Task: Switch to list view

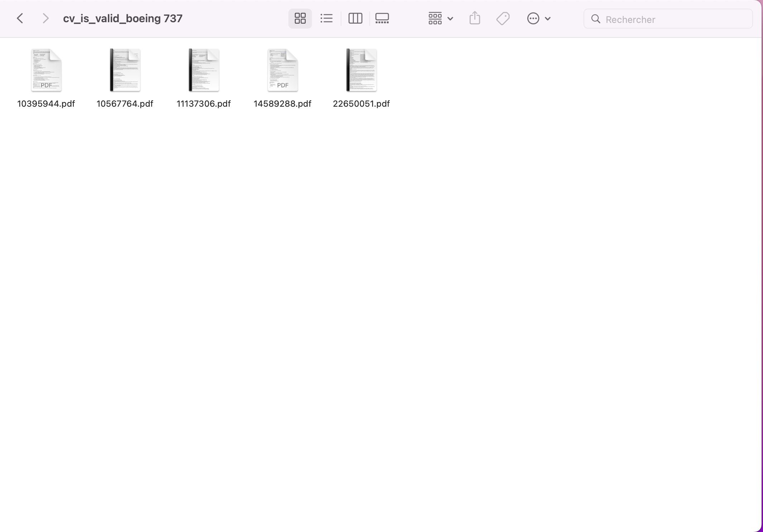Action: (326, 18)
